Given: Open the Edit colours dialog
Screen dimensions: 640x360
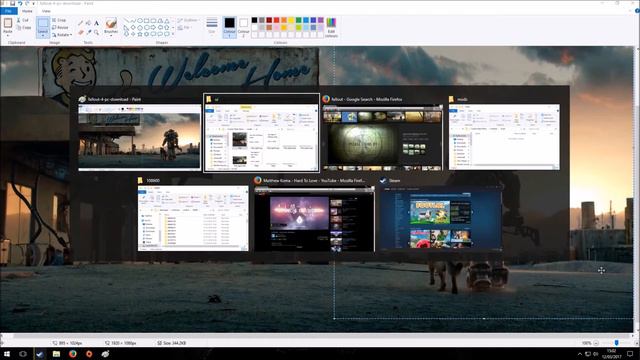Looking at the screenshot, I should click(x=331, y=27).
